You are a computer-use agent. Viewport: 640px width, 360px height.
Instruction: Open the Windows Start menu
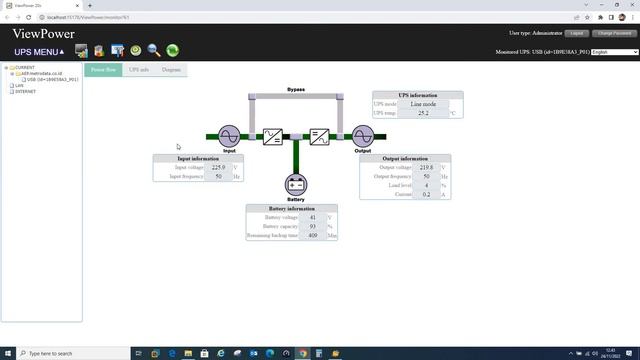click(8, 353)
